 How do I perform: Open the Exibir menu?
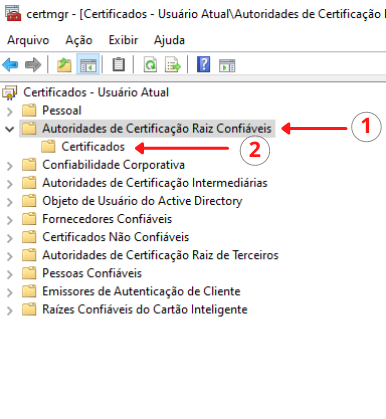pos(123,40)
